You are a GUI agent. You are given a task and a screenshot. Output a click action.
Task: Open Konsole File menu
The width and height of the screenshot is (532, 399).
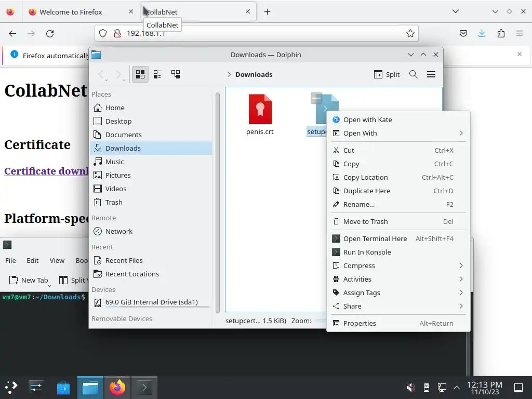point(10,261)
